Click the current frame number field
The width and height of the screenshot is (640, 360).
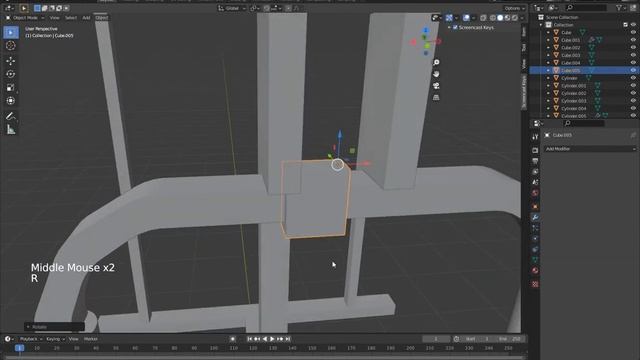[x=436, y=339]
